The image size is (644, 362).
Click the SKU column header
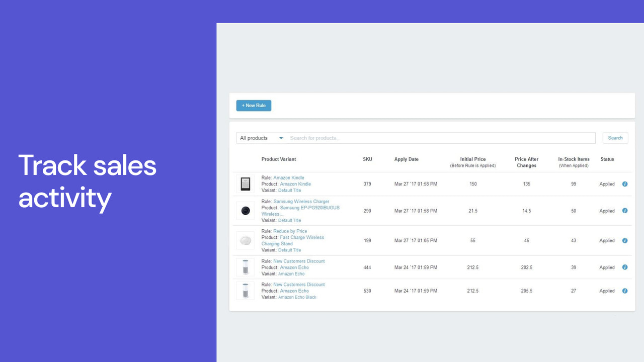367,159
